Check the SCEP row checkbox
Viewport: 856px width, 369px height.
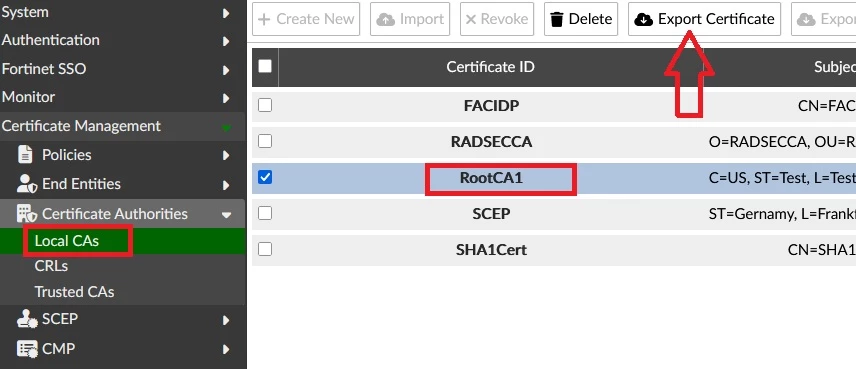click(265, 213)
